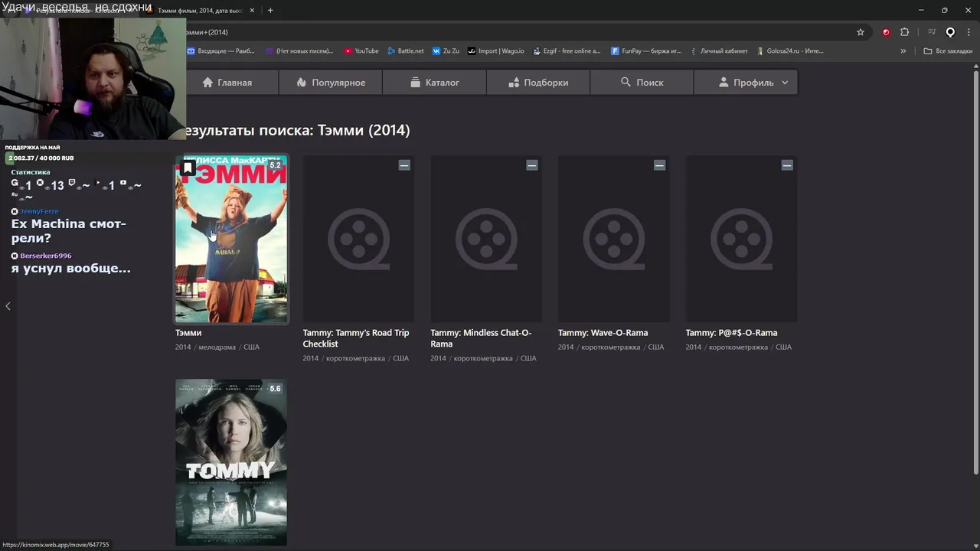Click the 5.6 rating badge on TOMMY
Screen dimensions: 980x551
click(x=275, y=389)
